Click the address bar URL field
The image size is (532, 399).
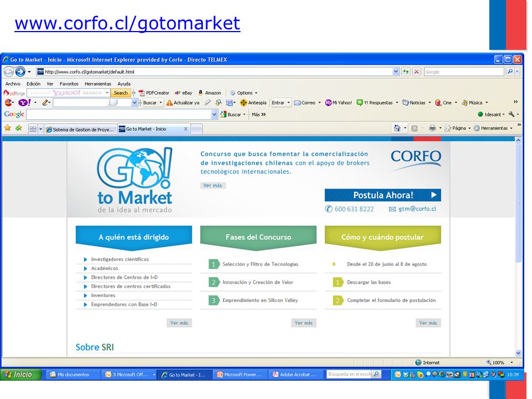click(217, 71)
